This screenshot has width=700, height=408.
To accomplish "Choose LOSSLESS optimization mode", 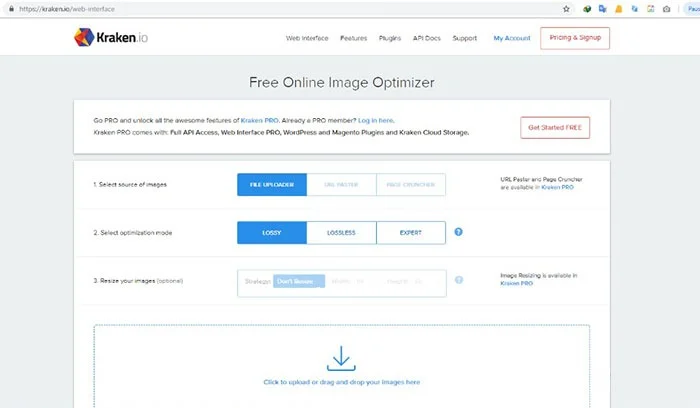I will [342, 233].
